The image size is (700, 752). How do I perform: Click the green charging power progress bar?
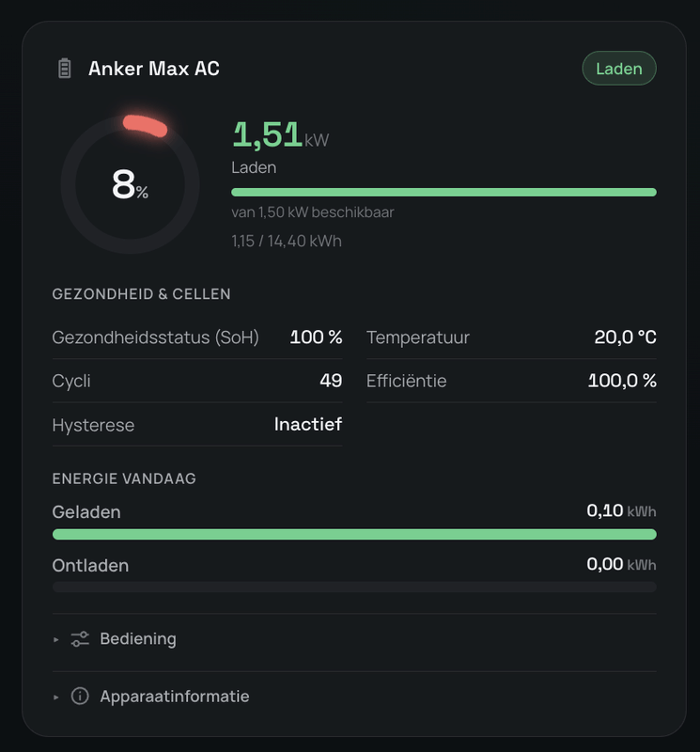point(443,193)
